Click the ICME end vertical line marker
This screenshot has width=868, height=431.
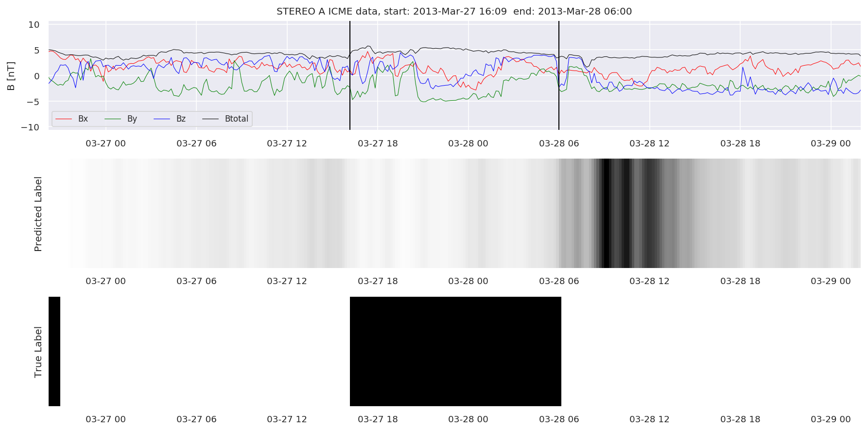[x=559, y=75]
